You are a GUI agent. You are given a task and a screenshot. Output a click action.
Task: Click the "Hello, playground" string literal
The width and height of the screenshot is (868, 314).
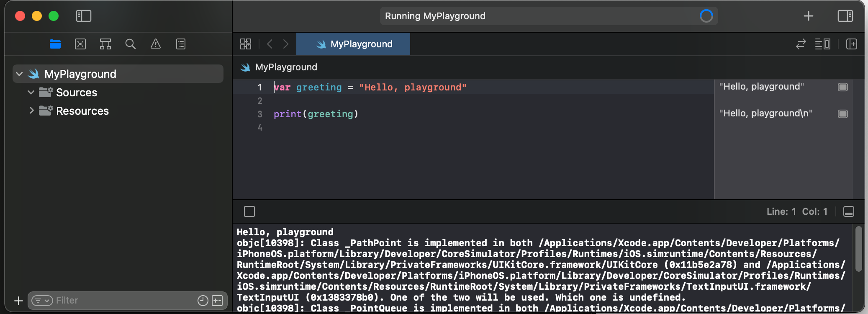click(413, 87)
